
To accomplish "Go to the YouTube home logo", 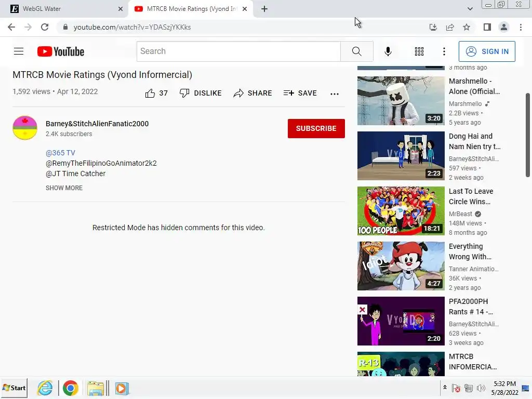I will tap(61, 51).
